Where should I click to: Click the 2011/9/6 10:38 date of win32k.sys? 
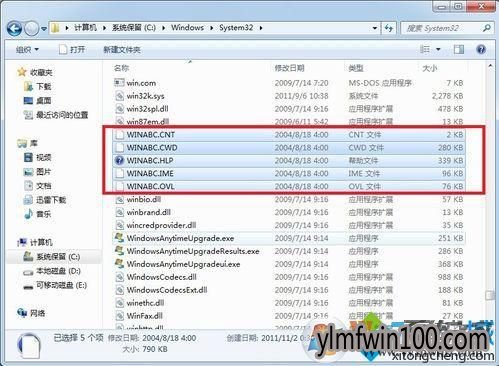pos(301,96)
